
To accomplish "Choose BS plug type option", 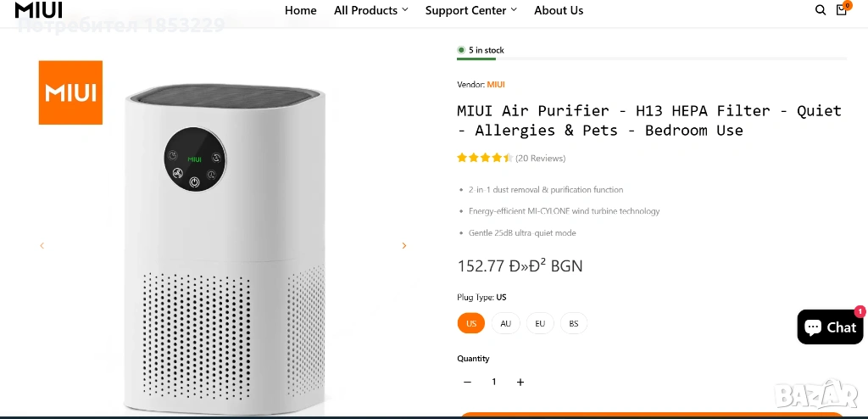I will click(x=574, y=323).
